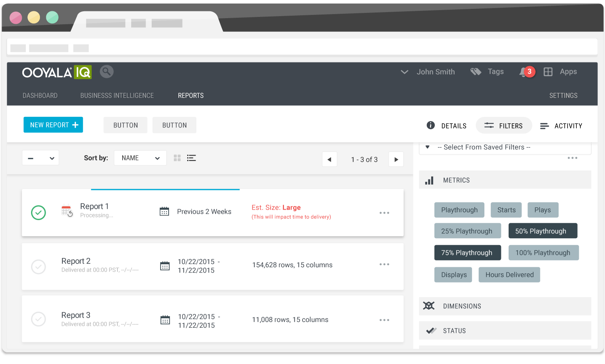
Task: Click the first BUTTON next to New Report
Action: 125,125
